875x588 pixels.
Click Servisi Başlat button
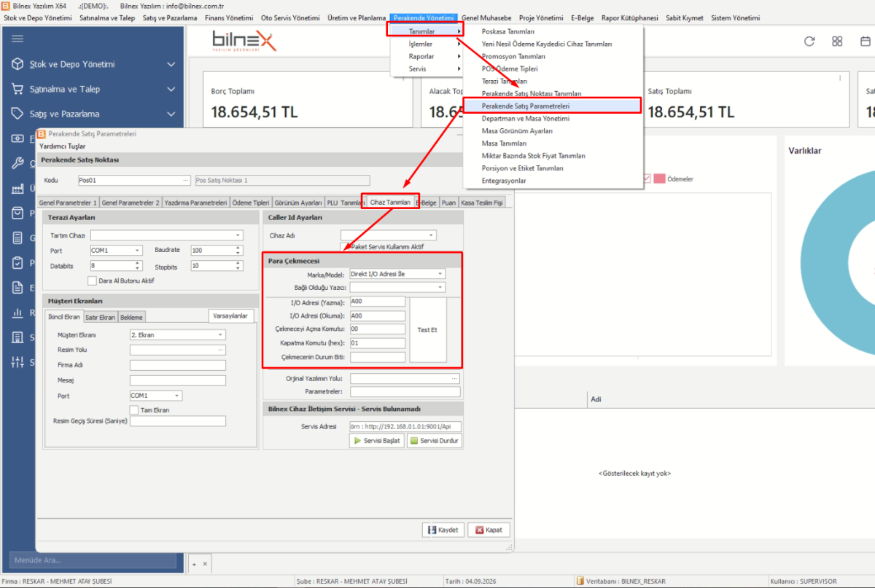(377, 441)
